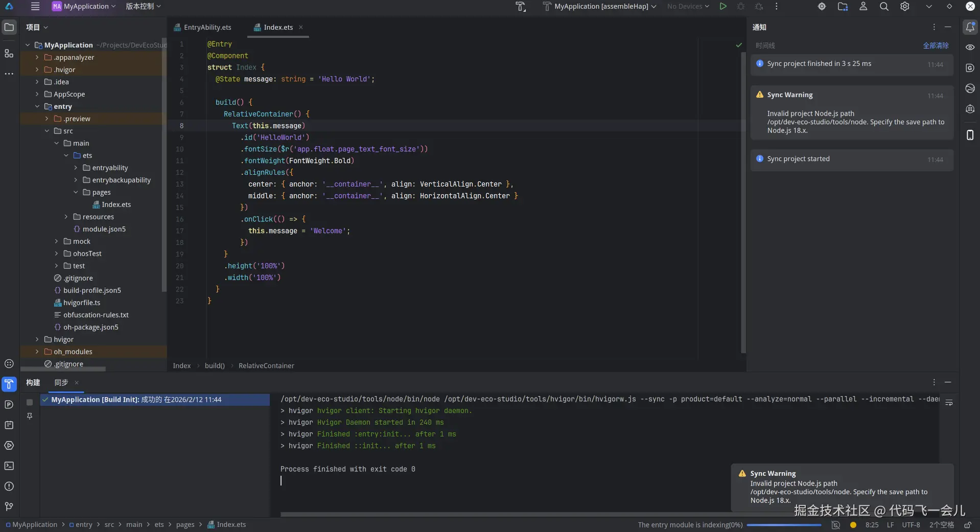Image resolution: width=980 pixels, height=532 pixels.
Task: Click the user account icon
Action: tap(863, 7)
